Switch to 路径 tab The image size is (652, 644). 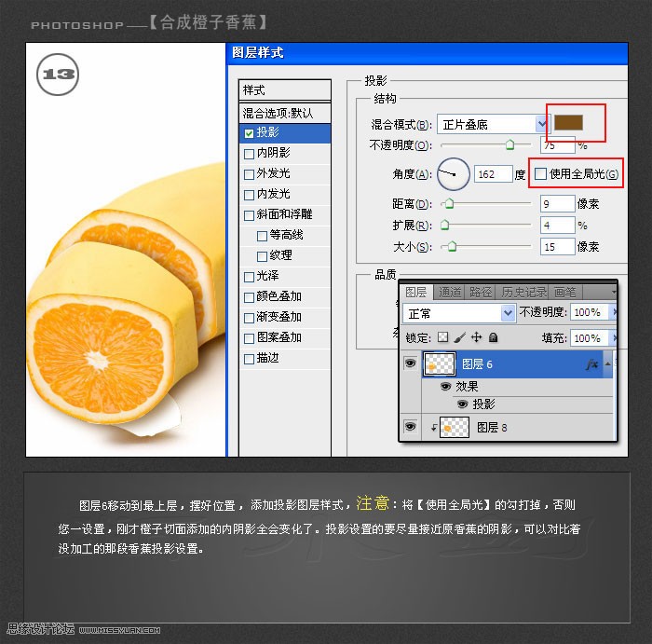[x=481, y=292]
